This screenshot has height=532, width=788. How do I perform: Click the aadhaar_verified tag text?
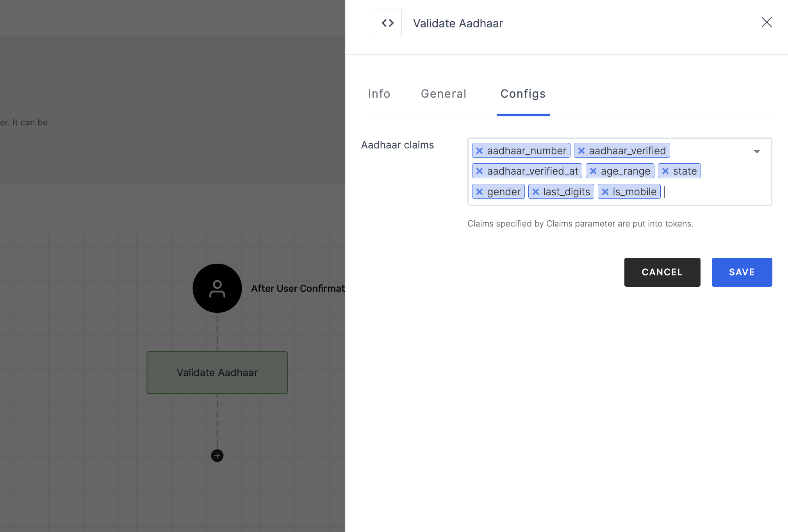tap(628, 151)
